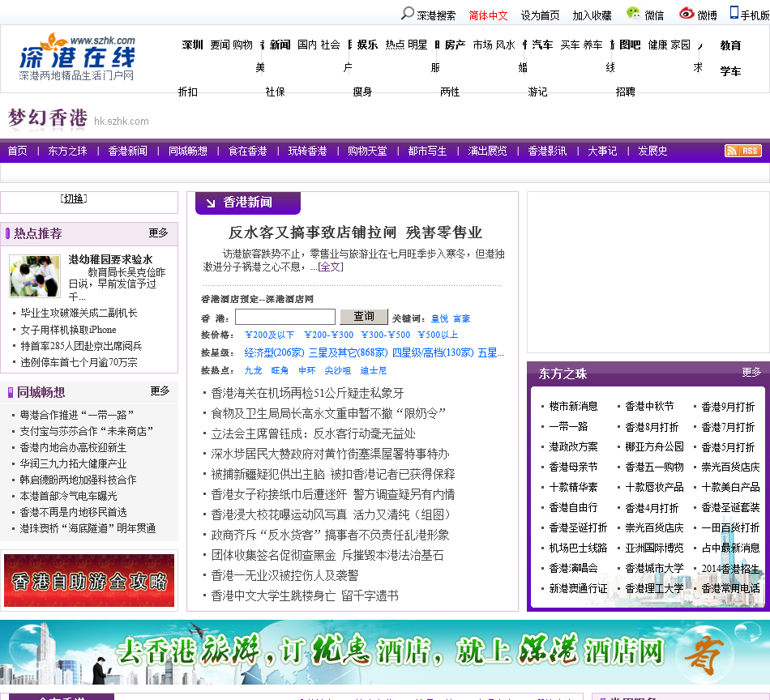Viewport: 770px width, 700px height.
Task: Read 全文 of the headline article
Action: [x=331, y=267]
